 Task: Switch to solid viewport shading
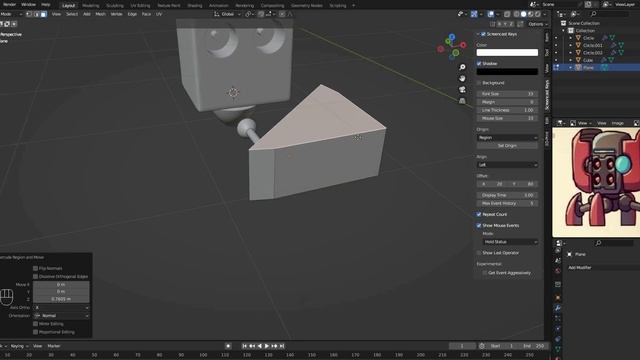524,14
